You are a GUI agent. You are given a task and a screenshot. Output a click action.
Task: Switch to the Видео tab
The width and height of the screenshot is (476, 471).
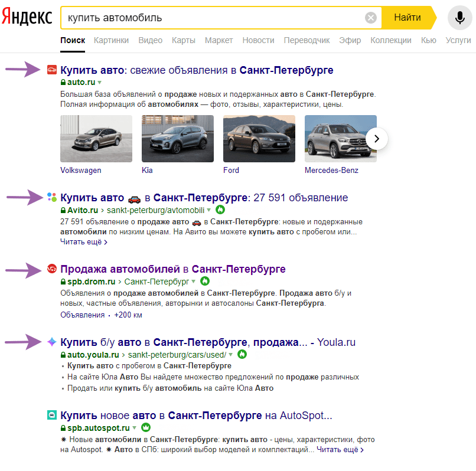click(x=150, y=40)
